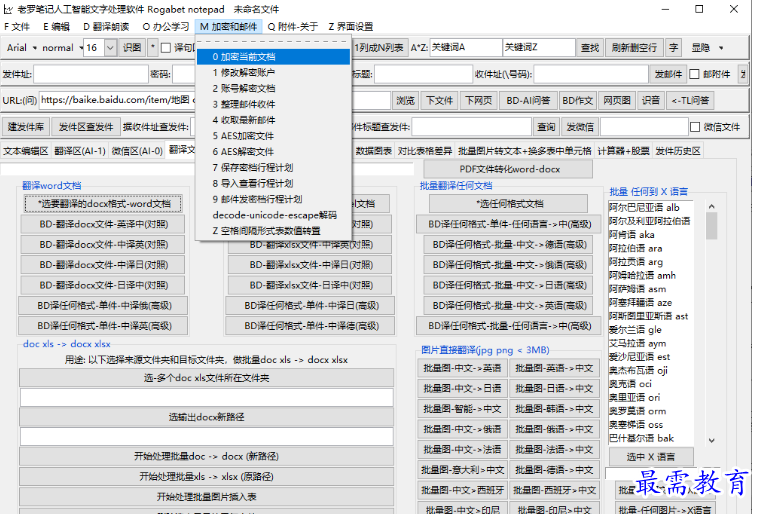The width and height of the screenshot is (757, 514).
Task: Select menu entry 0 加密当前文档
Action: (273, 57)
